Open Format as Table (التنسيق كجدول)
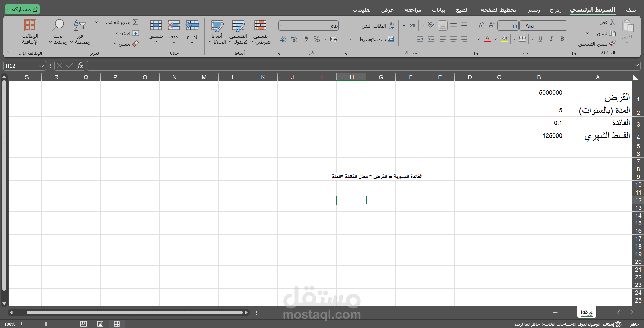Screen dimensions: 644x328 tap(238, 32)
